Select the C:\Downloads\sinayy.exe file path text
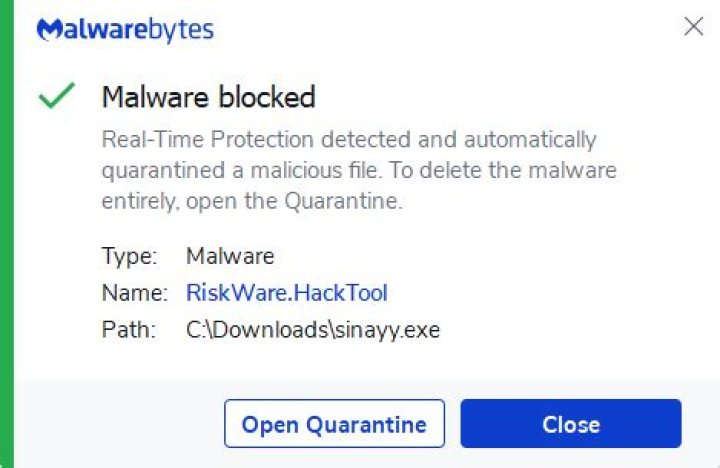 313,329
